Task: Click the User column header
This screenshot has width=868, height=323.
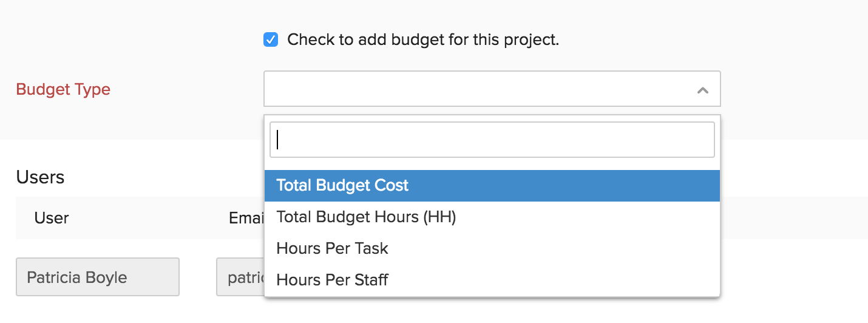Action: (x=52, y=218)
